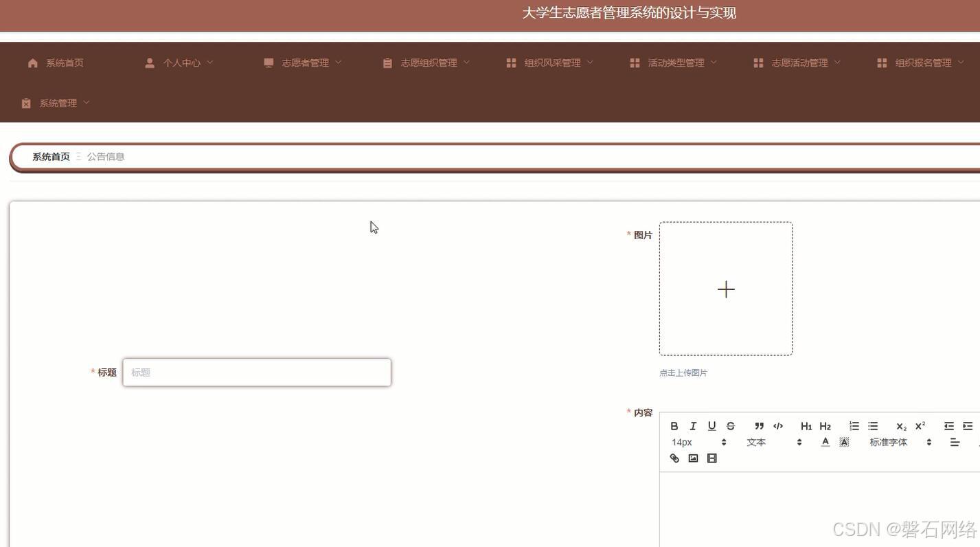Insert a hyperlink in the content editor
The height and width of the screenshot is (547, 980).
click(674, 458)
